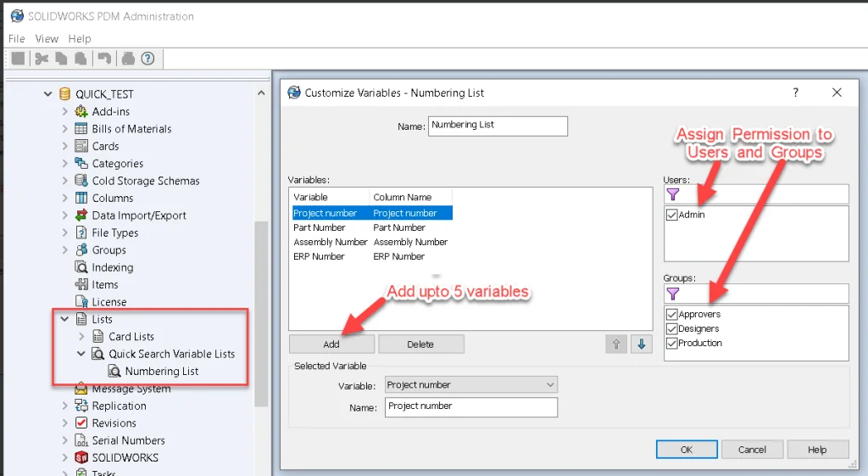The height and width of the screenshot is (476, 868).
Task: Click the Cards node icon
Action: (x=81, y=146)
